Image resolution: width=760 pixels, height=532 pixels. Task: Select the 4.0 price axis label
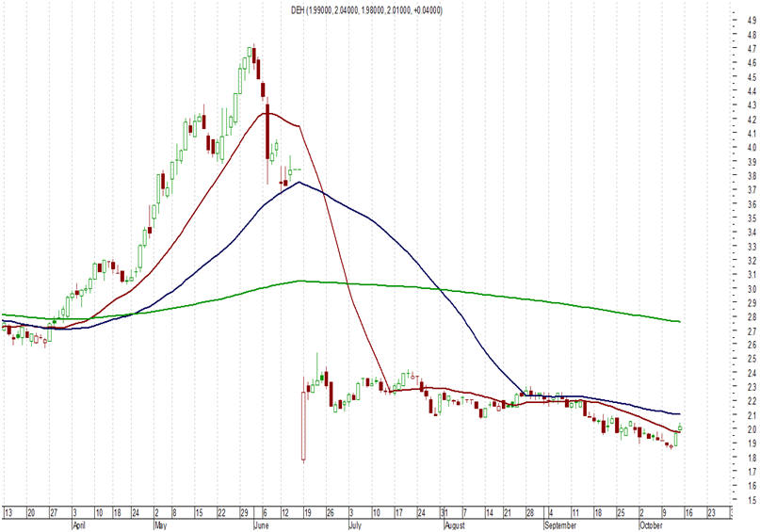(752, 147)
